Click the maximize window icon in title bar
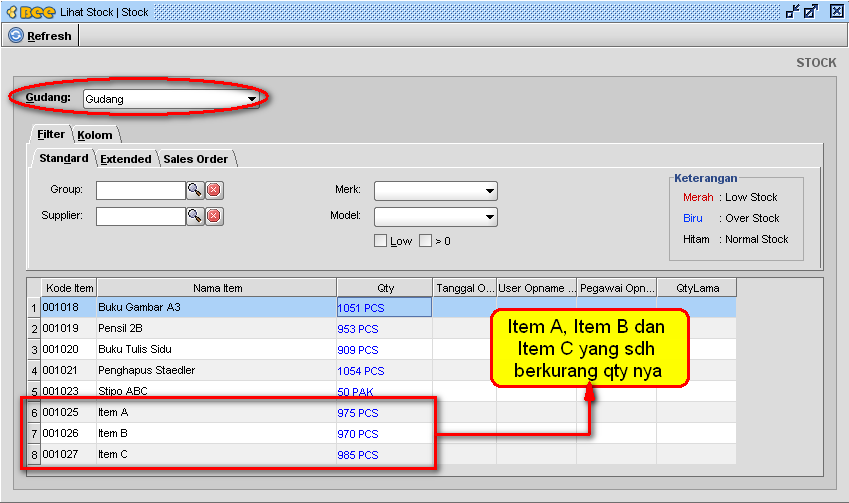This screenshot has width=849, height=503. coord(811,12)
